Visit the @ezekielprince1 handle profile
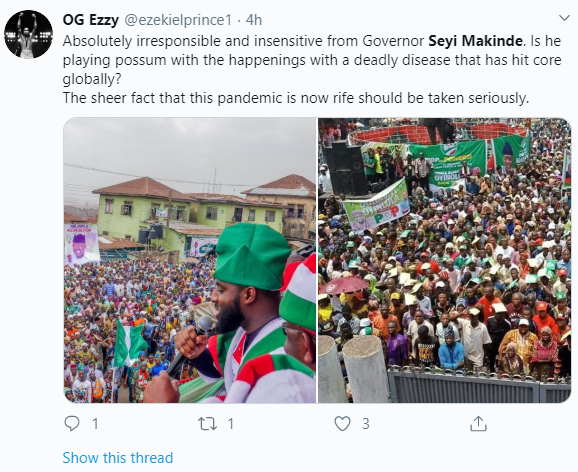 tap(178, 20)
